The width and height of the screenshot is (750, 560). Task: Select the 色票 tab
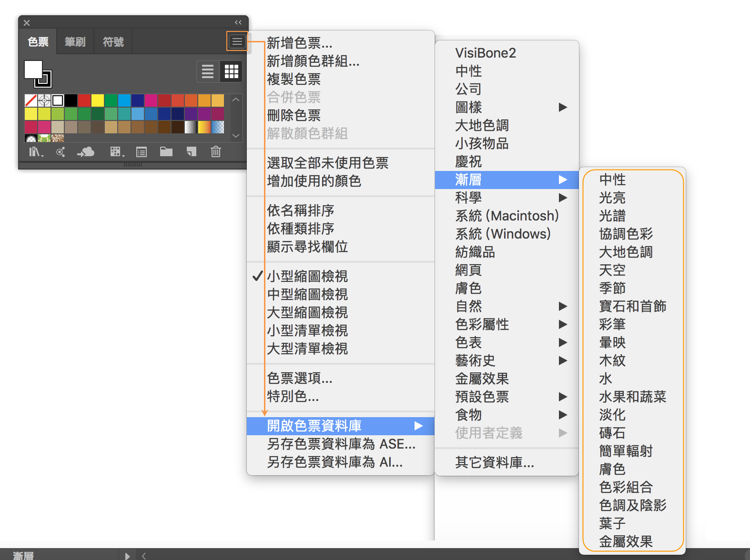tap(38, 42)
